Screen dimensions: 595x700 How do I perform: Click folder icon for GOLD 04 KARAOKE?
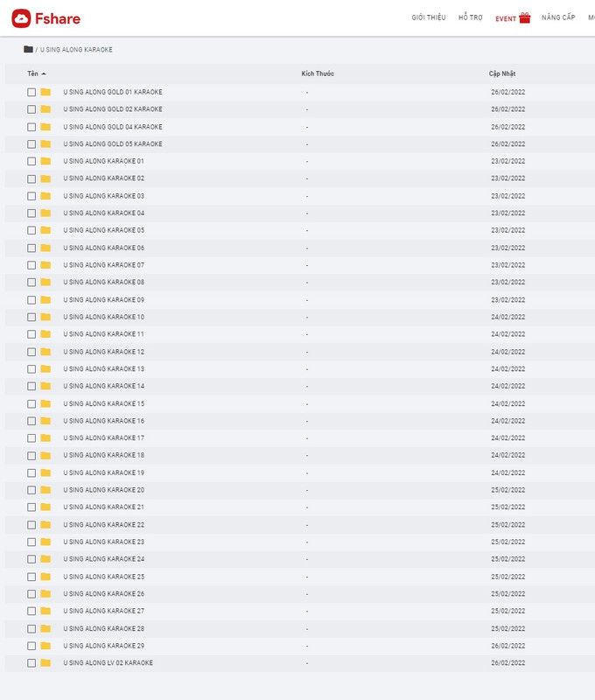point(45,127)
